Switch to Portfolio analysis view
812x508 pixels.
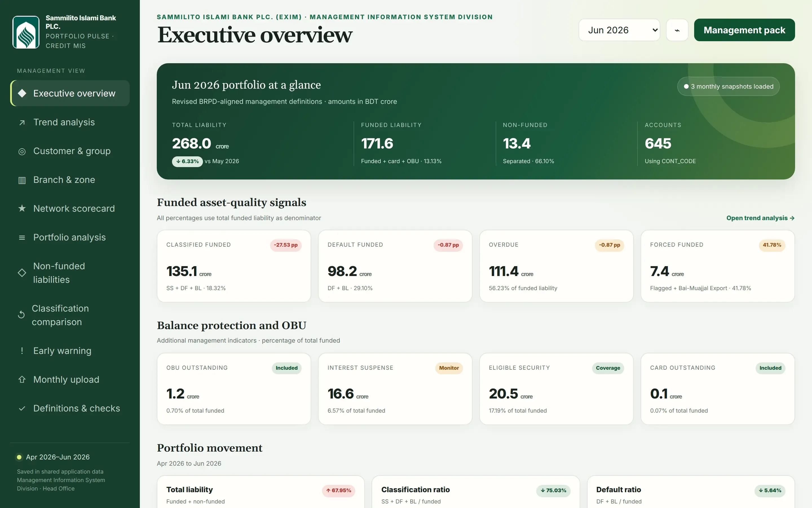(x=70, y=238)
